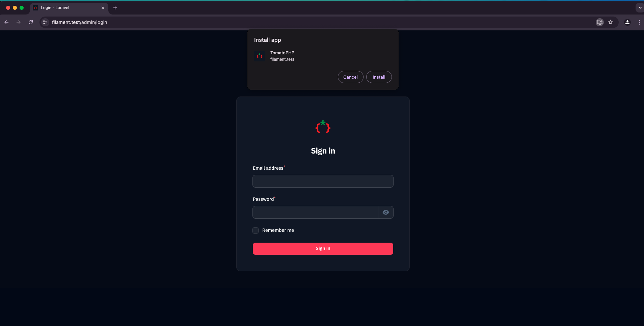Open a new browser tab
Screen dimensions: 644x326
[115, 8]
